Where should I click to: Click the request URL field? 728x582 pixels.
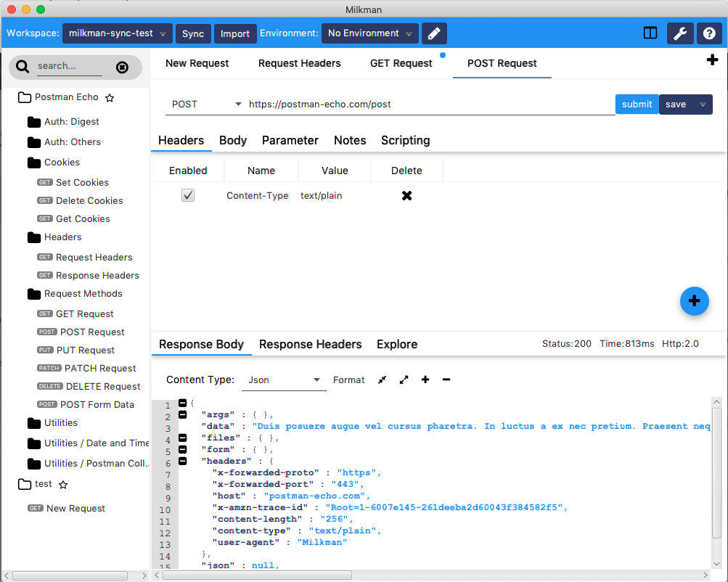tap(431, 104)
